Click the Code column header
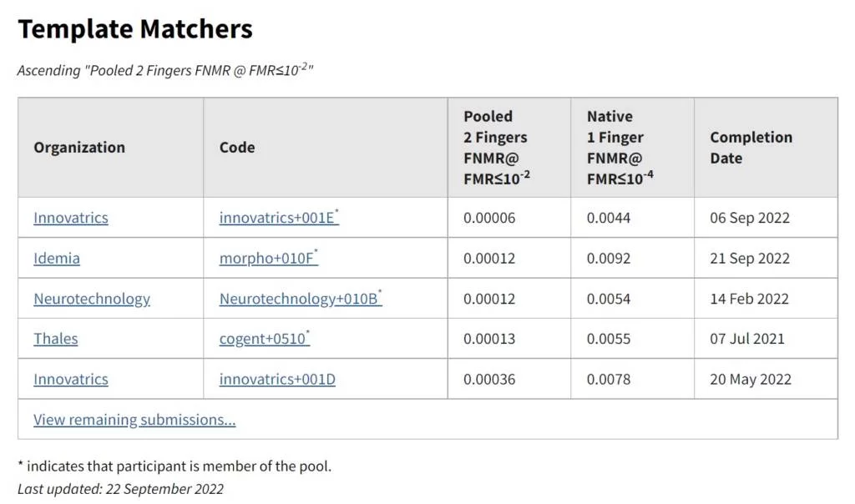This screenshot has width=855, height=504. 237,147
